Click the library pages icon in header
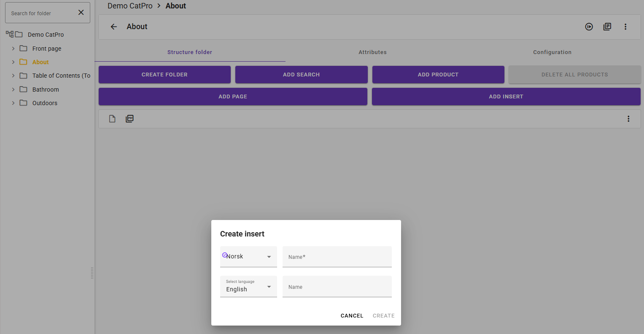Screen dimensions: 644x334 pos(607,27)
